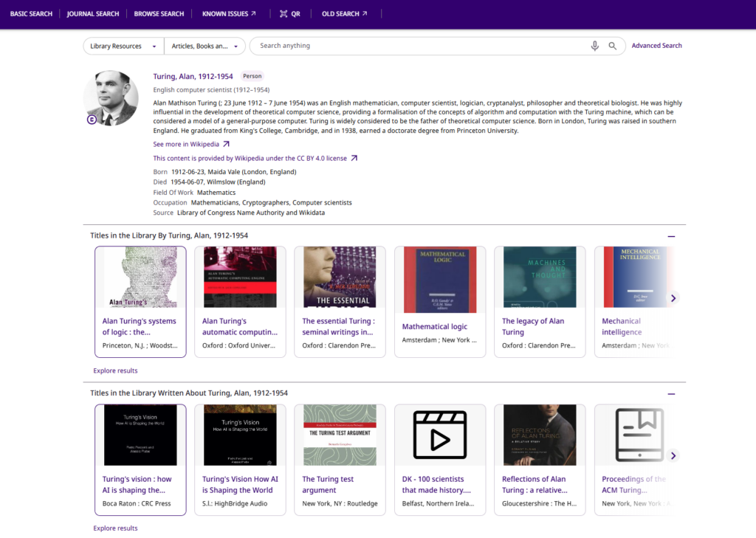The height and width of the screenshot is (538, 756).
Task: Open Browse Search
Action: (x=159, y=13)
